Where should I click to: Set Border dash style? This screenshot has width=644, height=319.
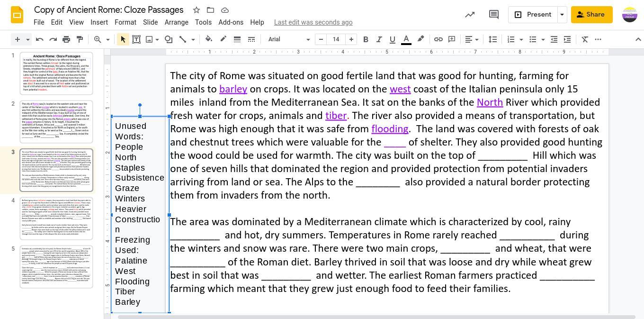[x=251, y=39]
